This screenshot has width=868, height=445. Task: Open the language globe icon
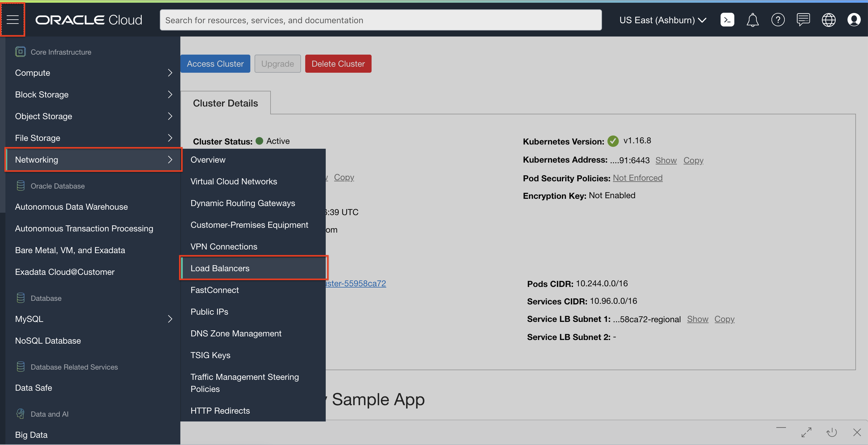(828, 20)
